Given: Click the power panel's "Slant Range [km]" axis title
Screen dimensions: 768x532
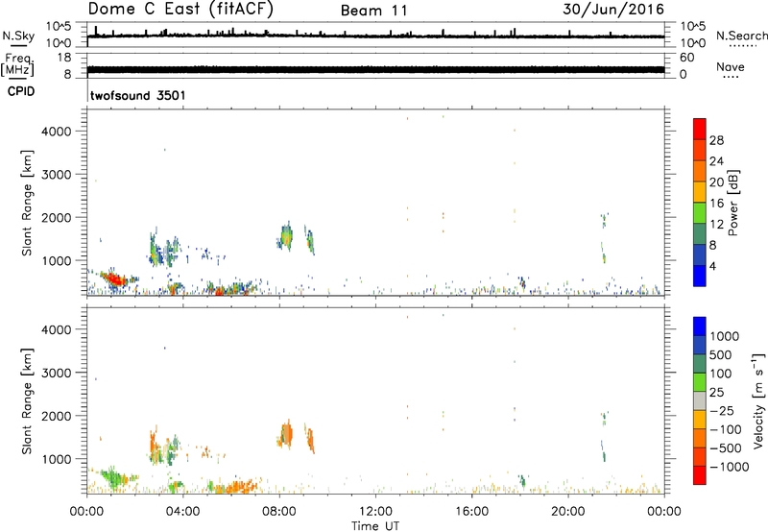Looking at the screenshot, I should pos(27,203).
